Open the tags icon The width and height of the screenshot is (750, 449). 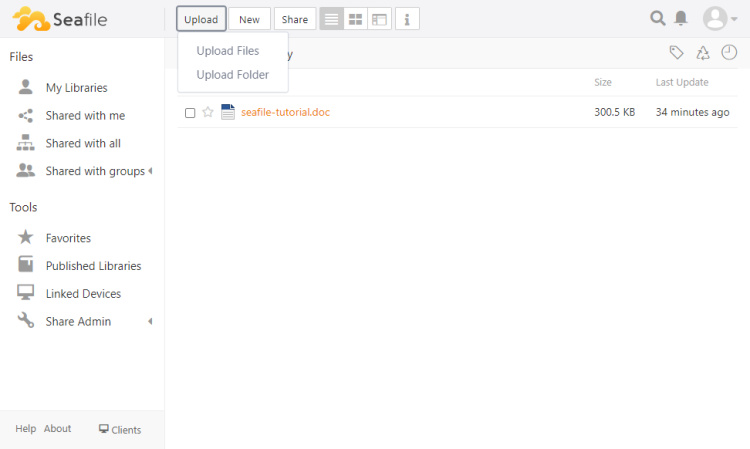tap(677, 53)
